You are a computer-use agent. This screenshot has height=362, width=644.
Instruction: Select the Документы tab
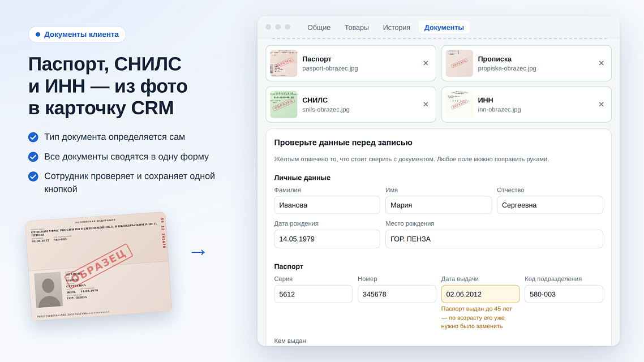(444, 28)
